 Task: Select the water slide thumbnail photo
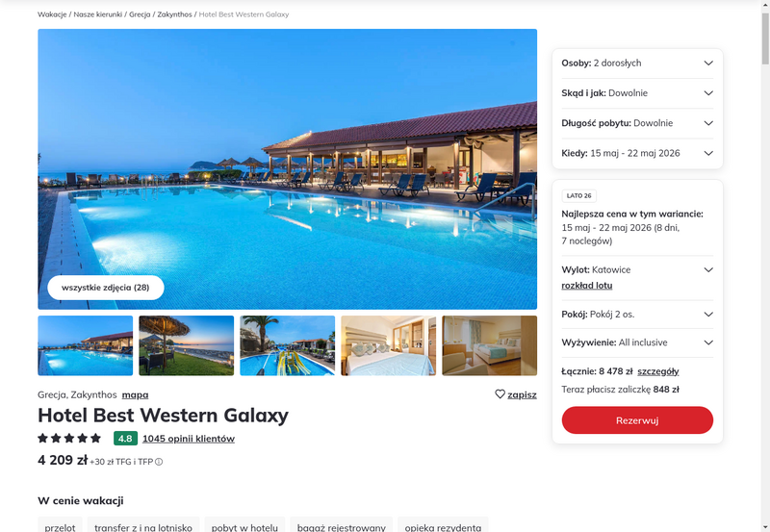pyautogui.click(x=287, y=345)
